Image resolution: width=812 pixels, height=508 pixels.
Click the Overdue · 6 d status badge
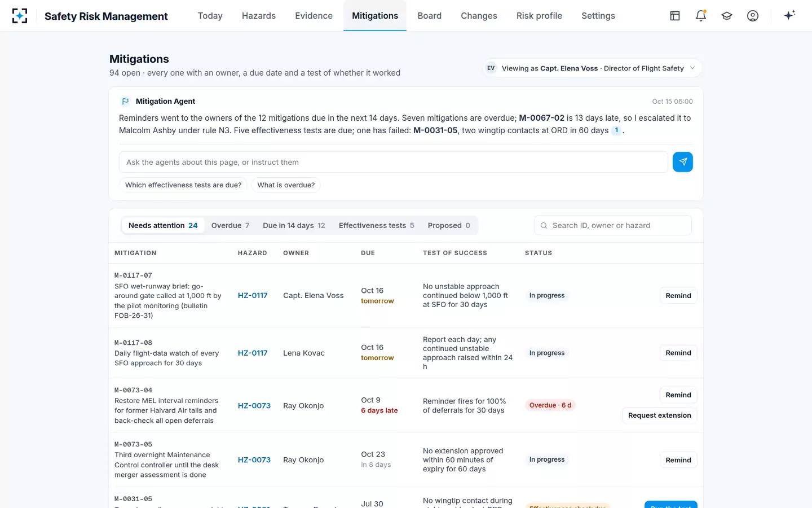point(550,405)
